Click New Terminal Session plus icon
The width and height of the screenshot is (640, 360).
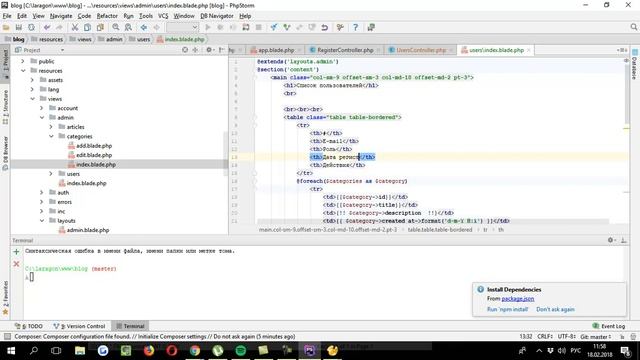pos(16,252)
